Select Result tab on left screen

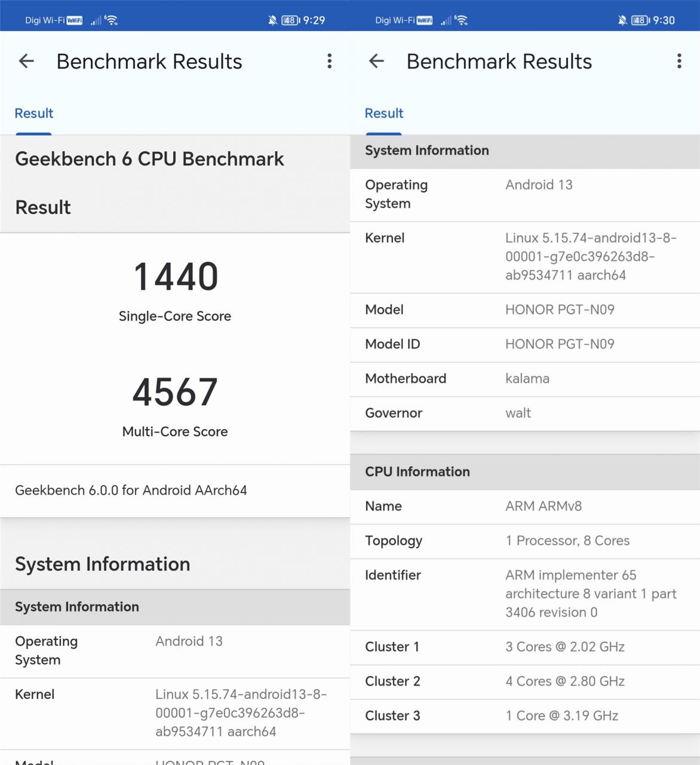pyautogui.click(x=34, y=114)
